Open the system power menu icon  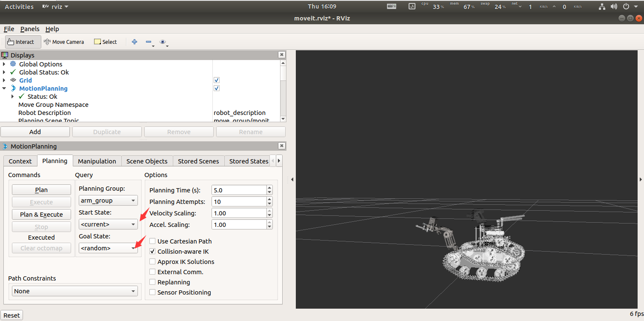click(625, 6)
